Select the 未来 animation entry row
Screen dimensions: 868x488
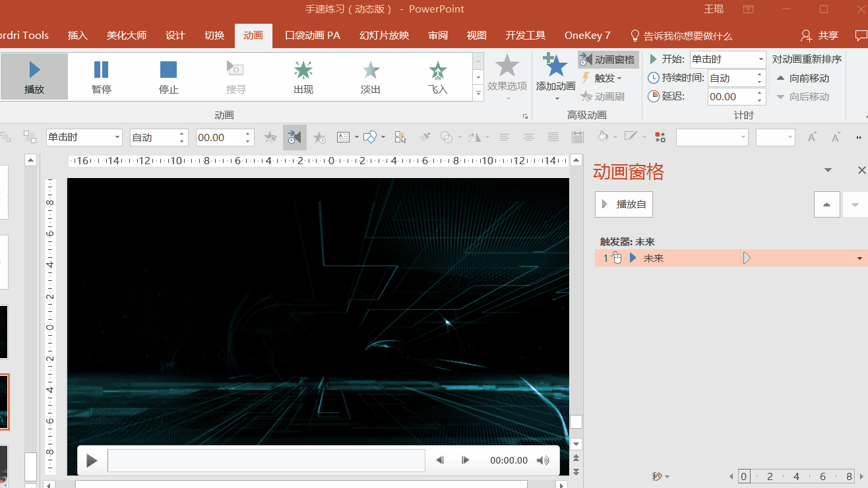coord(731,258)
